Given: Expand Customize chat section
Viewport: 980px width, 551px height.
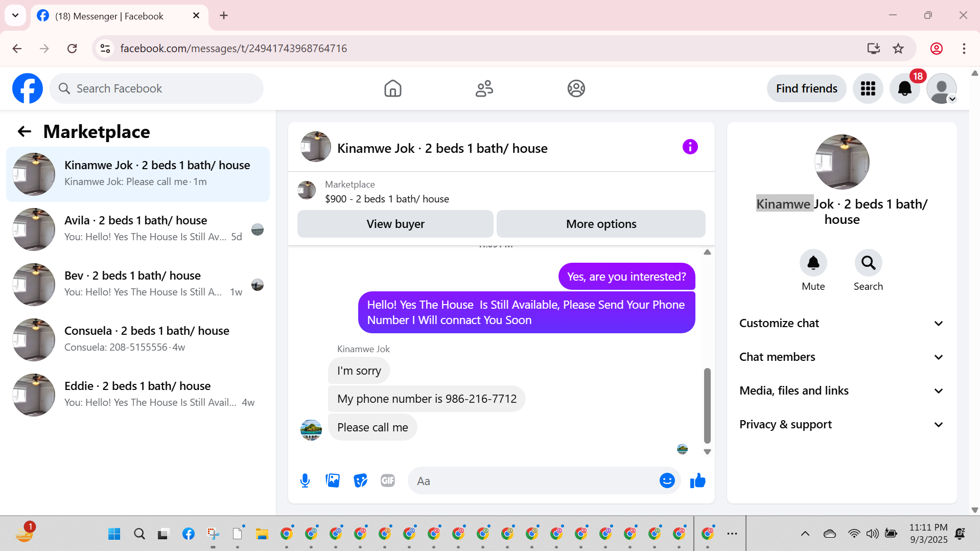Looking at the screenshot, I should [842, 323].
